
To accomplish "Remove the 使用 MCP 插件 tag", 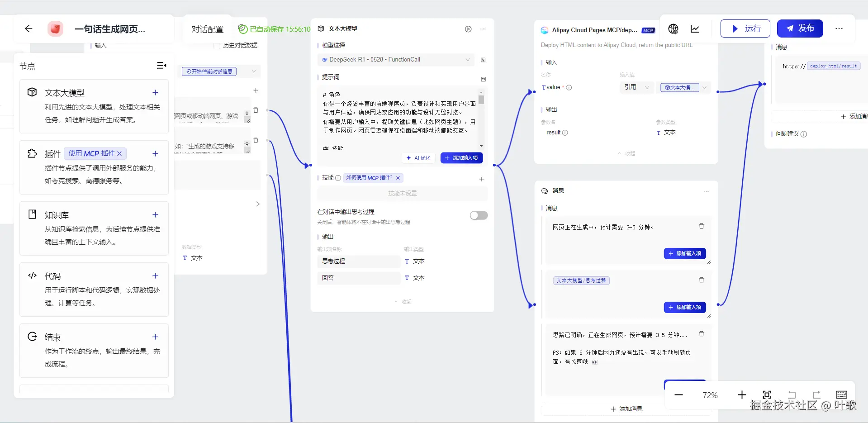I will 119,154.
